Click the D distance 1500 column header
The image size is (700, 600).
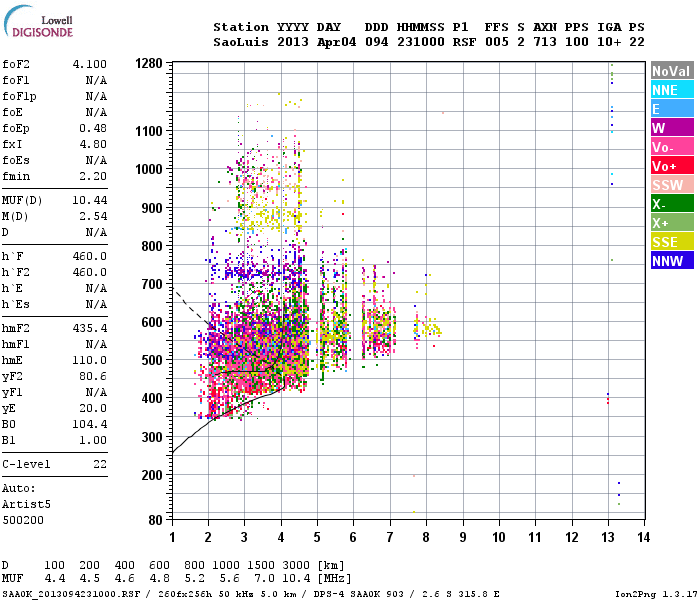pyautogui.click(x=261, y=565)
